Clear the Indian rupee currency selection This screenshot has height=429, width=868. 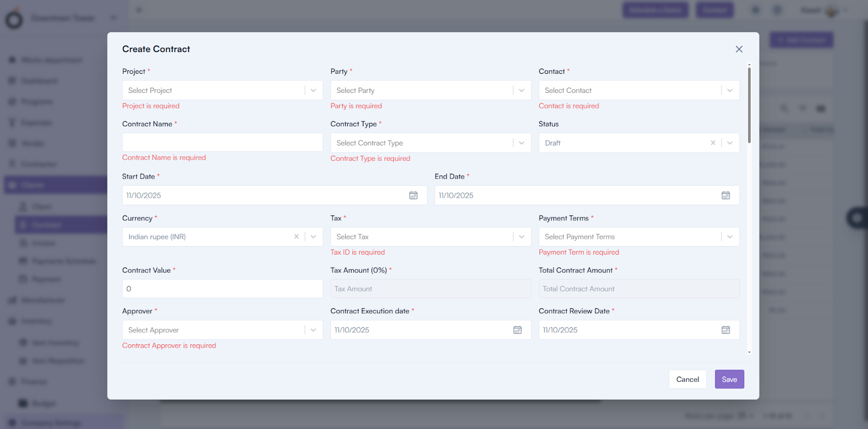click(296, 237)
